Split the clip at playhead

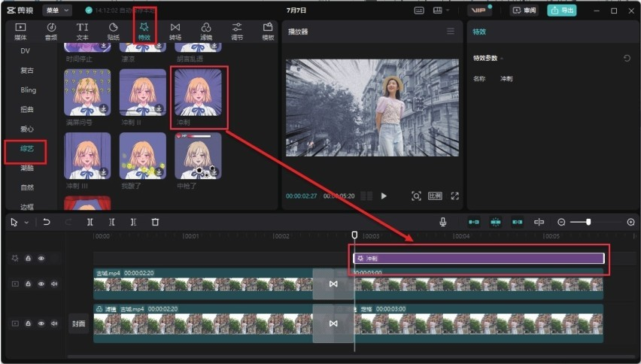[x=90, y=223]
